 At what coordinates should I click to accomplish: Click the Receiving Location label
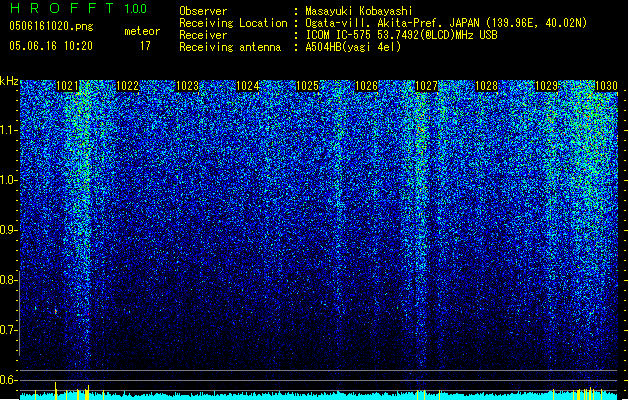coord(233,23)
